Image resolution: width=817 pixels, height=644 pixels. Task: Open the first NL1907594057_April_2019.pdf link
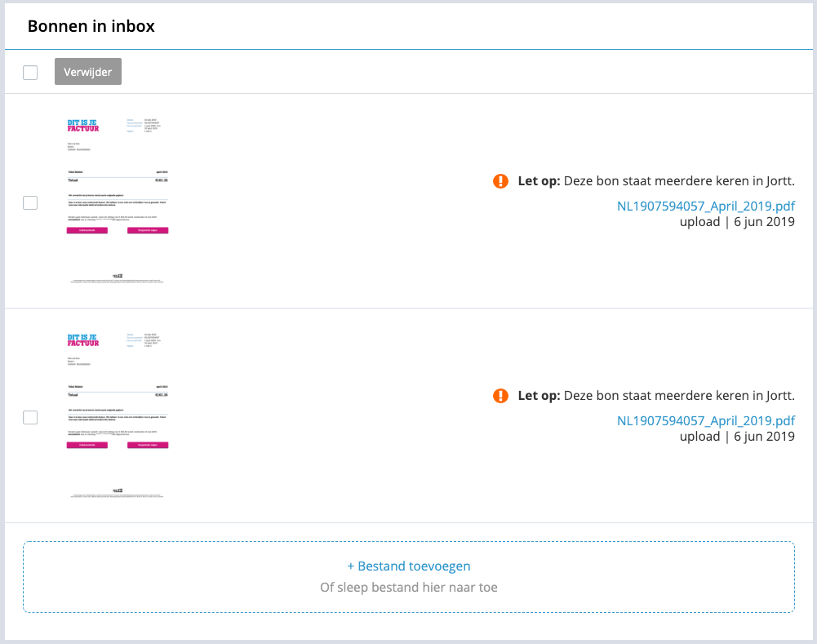(x=705, y=206)
